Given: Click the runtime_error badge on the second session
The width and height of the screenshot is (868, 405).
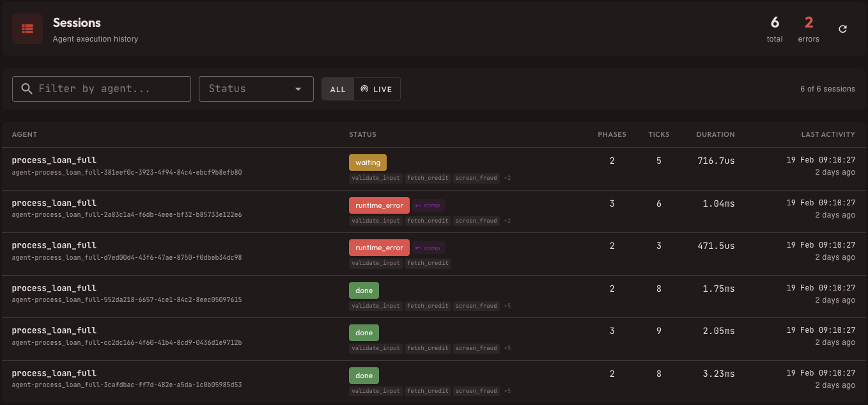Looking at the screenshot, I should pos(379,205).
